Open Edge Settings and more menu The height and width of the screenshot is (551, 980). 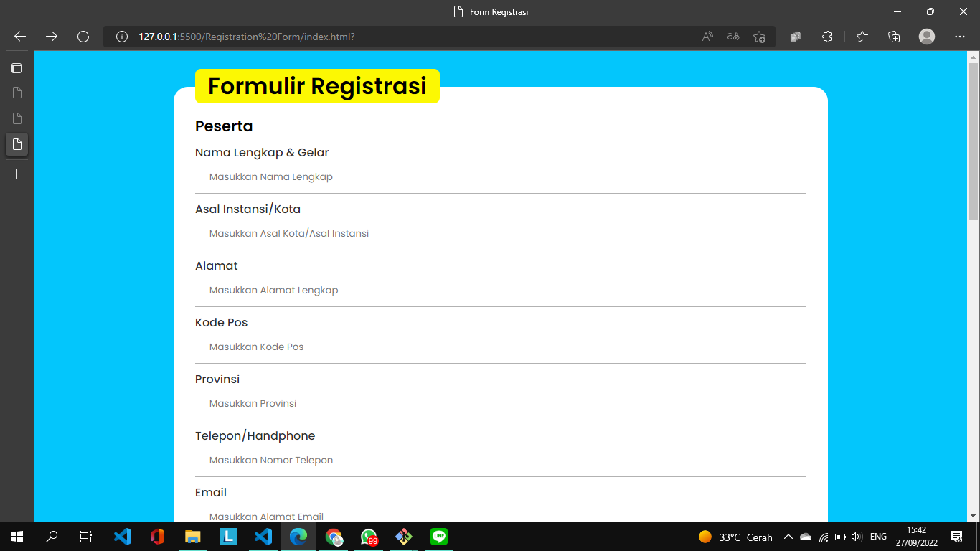coord(960,37)
